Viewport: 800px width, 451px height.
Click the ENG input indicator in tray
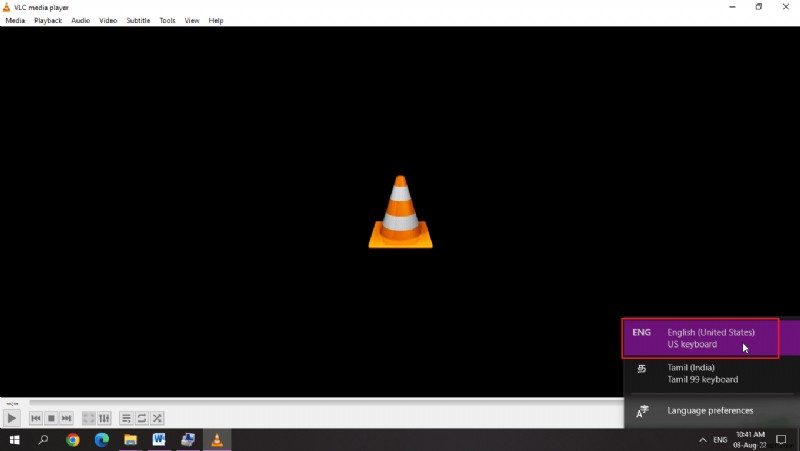point(720,440)
